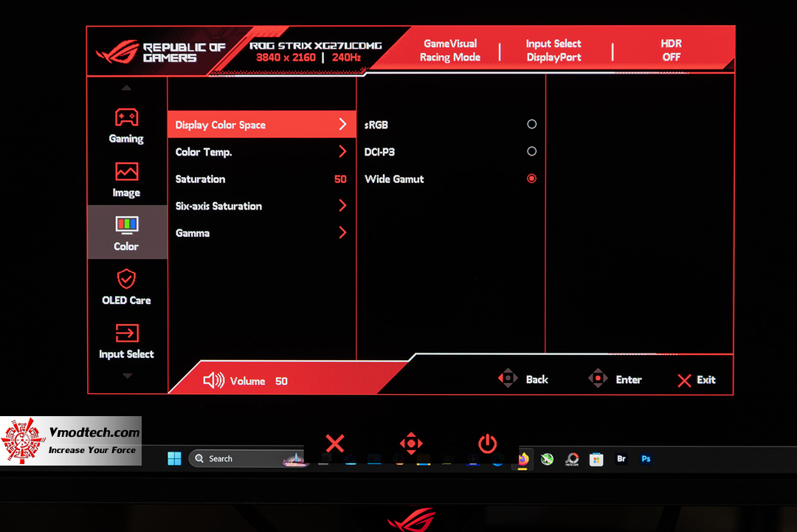Click the 240Hz refresh rate text
The width and height of the screenshot is (797, 532).
347,58
